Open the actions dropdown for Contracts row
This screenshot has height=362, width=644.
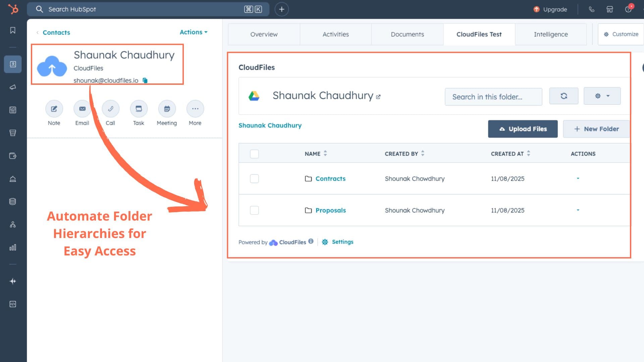tap(578, 179)
